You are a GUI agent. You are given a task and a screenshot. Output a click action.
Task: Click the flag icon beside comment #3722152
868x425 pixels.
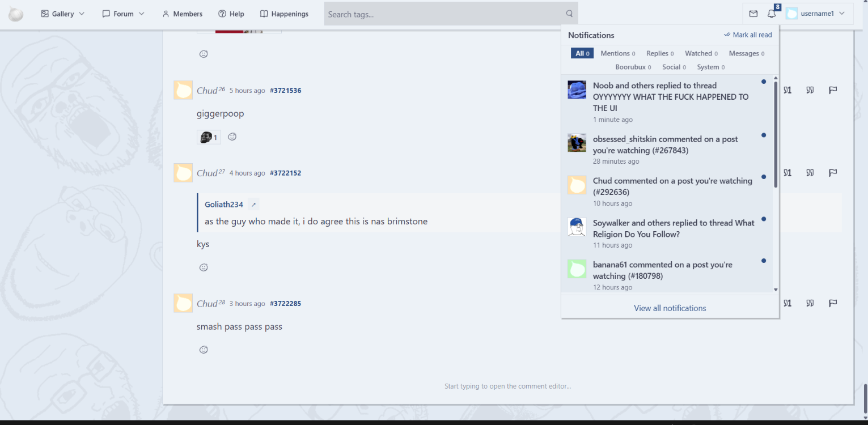(833, 173)
